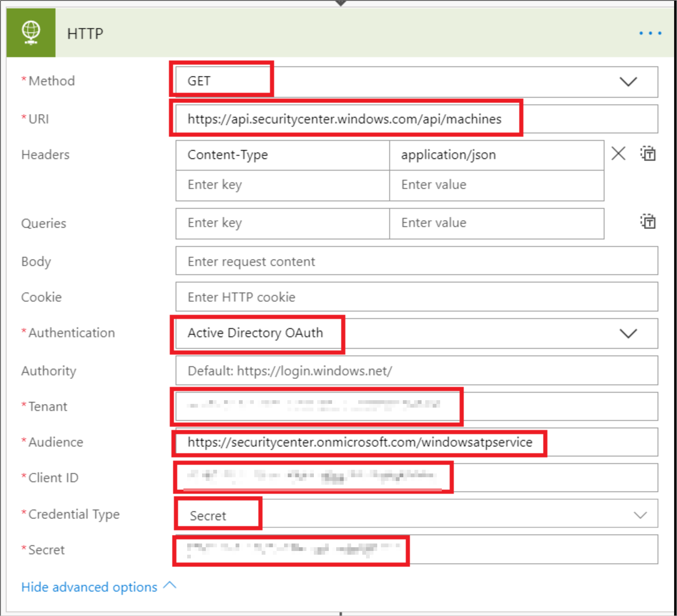Click the HTTP action title header

85,34
